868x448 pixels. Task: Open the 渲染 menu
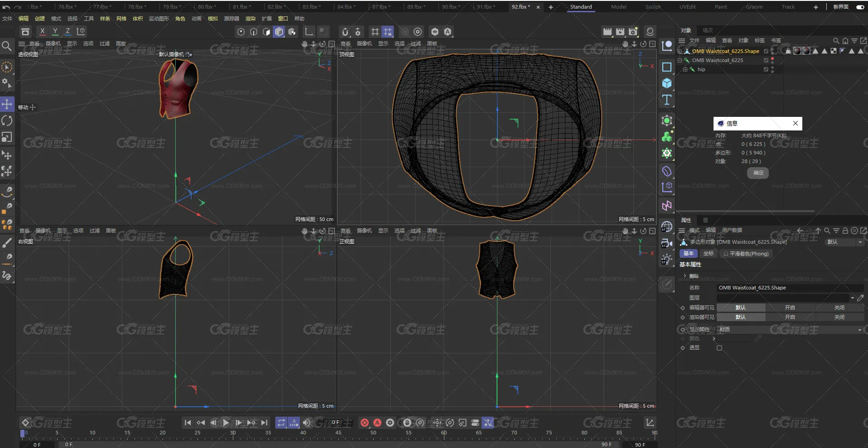click(251, 19)
